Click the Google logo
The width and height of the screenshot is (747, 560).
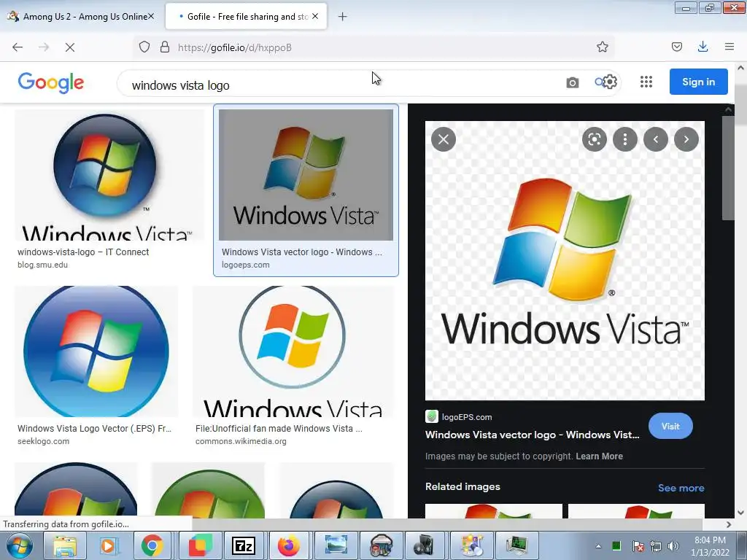[x=51, y=82]
